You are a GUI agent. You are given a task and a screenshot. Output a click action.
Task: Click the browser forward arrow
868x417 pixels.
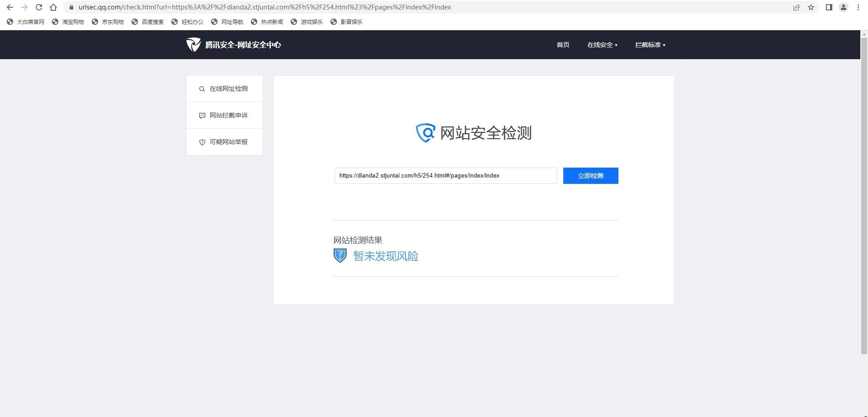[x=24, y=7]
